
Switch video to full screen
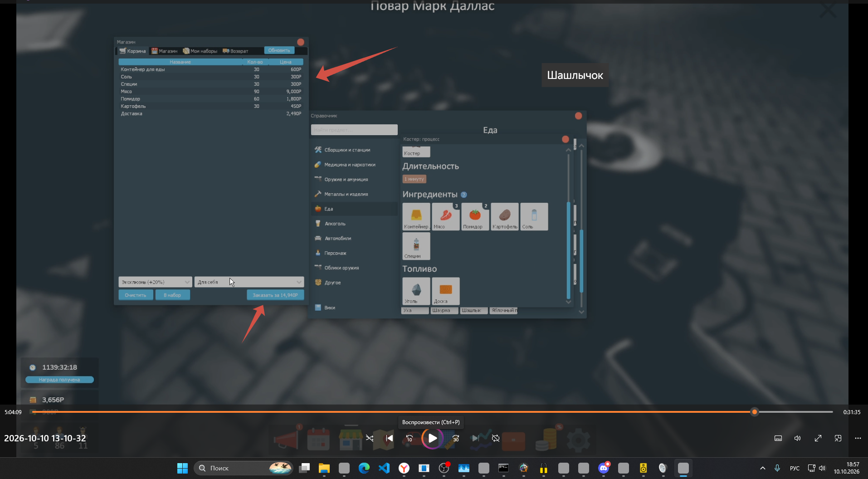tap(818, 438)
